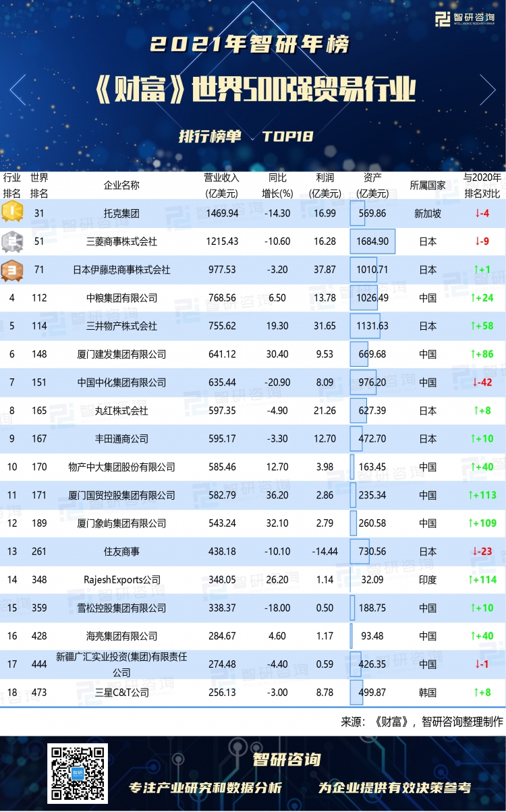Click rank change ↑+86
506x812 pixels.
coord(482,354)
